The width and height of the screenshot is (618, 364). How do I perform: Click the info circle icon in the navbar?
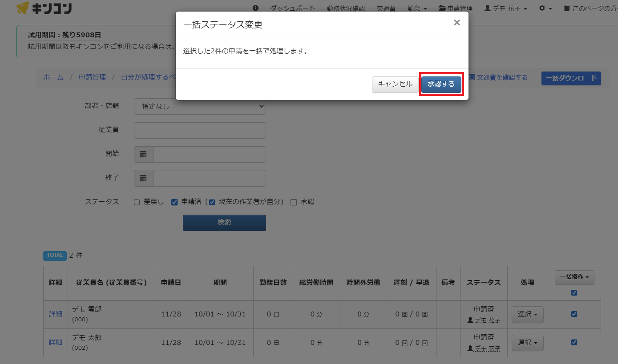[255, 8]
